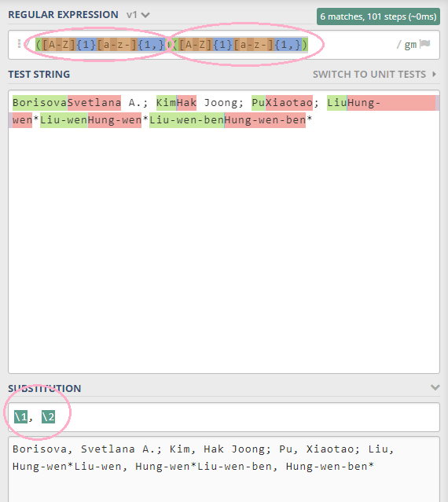Click the \2 token in substitution field
448x502 pixels.
tap(48, 417)
